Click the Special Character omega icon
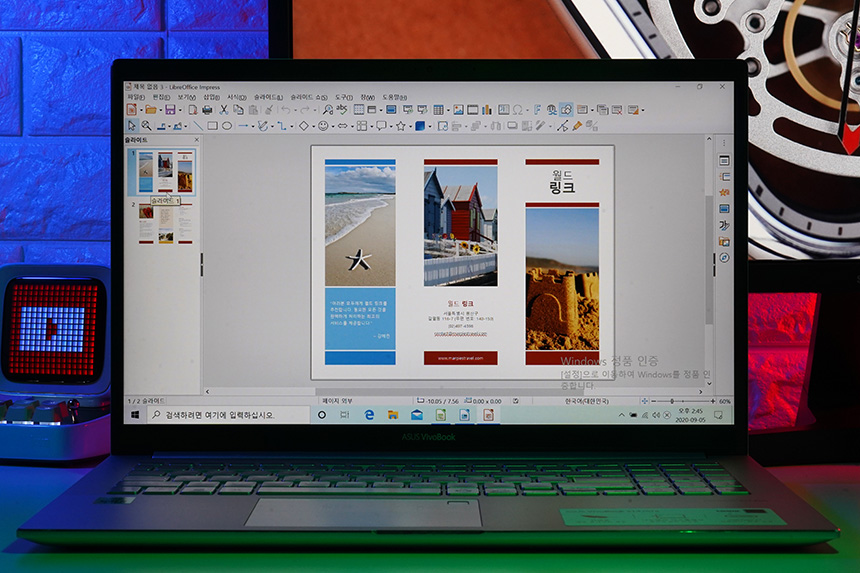Viewport: 860px width, 573px height. point(517,110)
